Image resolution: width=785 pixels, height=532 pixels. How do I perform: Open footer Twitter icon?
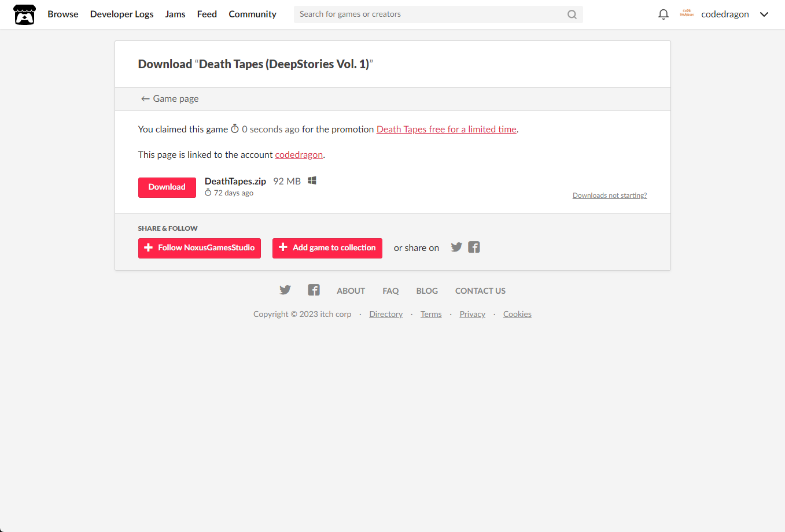point(285,290)
